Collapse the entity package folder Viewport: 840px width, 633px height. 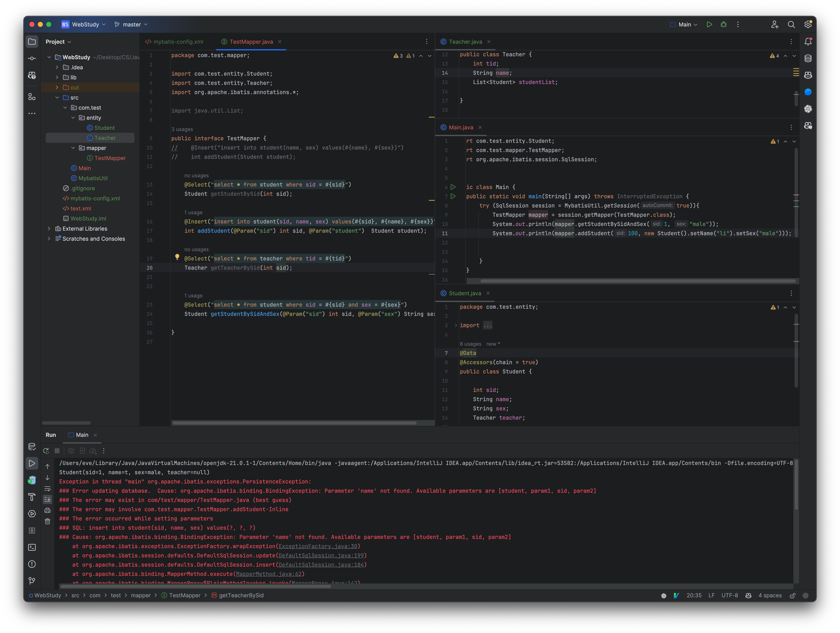(x=73, y=118)
